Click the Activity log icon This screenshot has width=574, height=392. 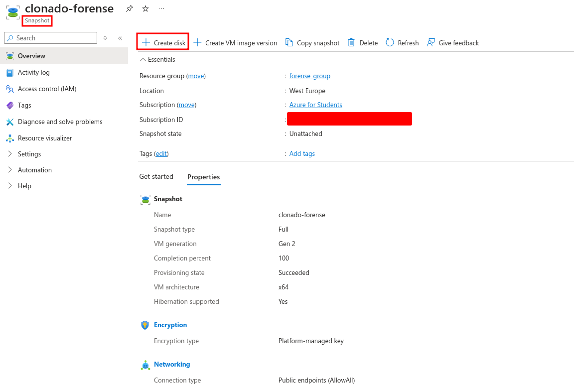click(10, 72)
